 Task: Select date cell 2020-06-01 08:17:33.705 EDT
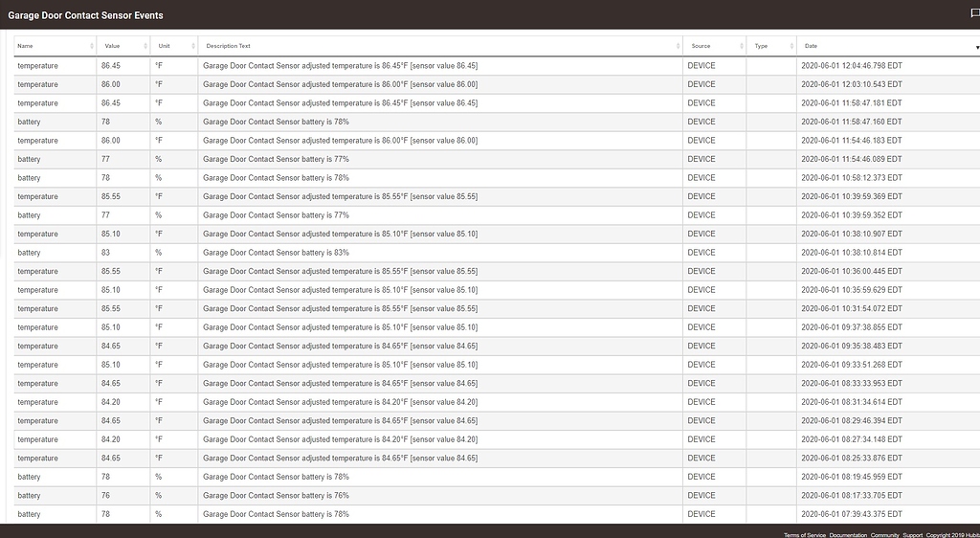click(851, 496)
